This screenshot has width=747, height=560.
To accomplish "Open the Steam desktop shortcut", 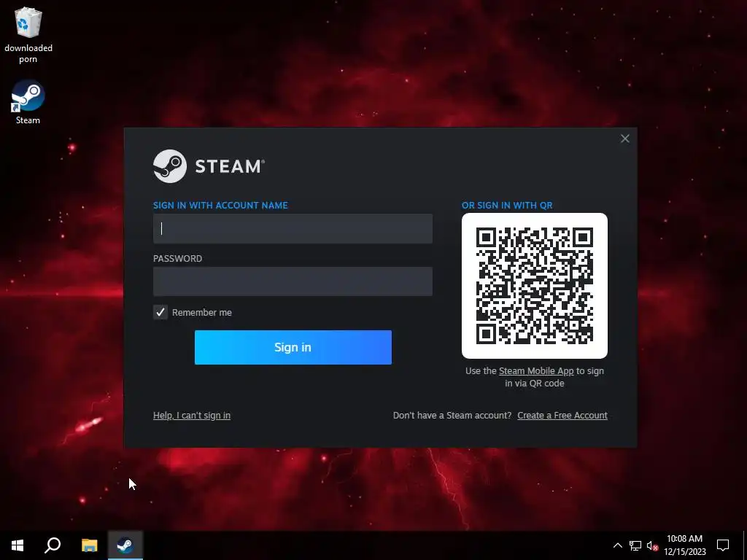I will [28, 102].
